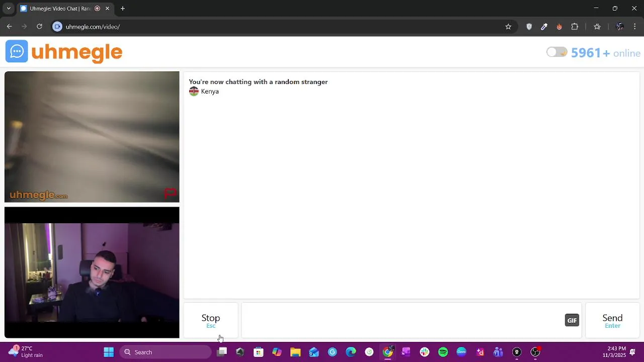Image resolution: width=644 pixels, height=362 pixels.
Task: Open Microsoft Store from the taskbar
Action: 259,352
